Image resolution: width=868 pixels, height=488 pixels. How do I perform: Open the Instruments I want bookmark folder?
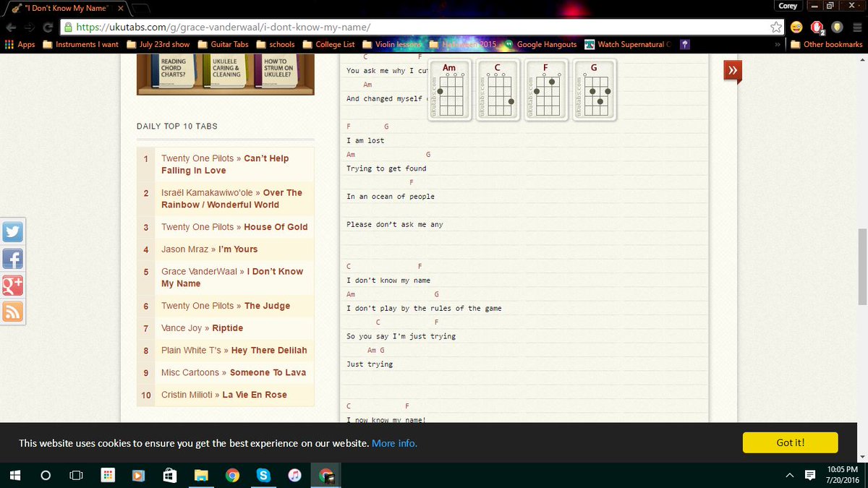click(81, 44)
